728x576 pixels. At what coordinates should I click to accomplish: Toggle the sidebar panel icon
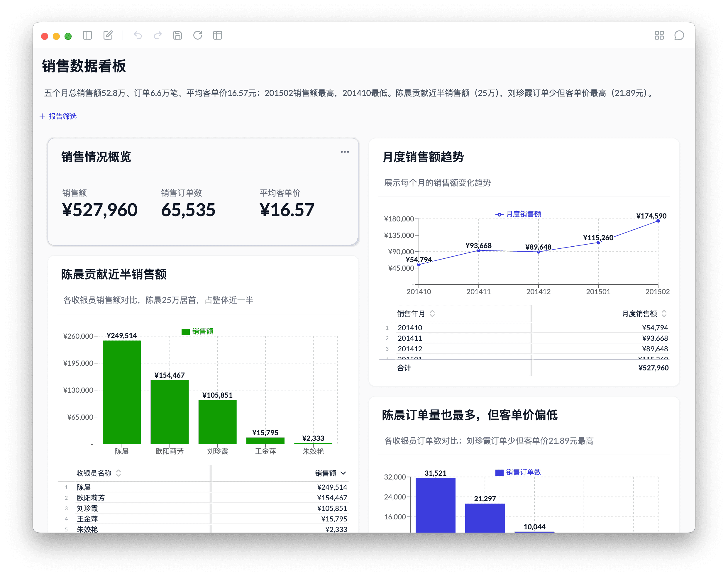[87, 35]
